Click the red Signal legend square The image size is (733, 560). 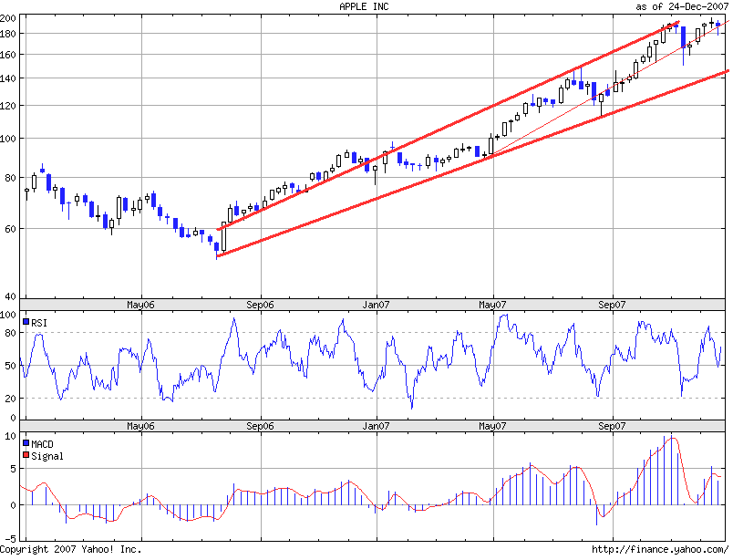coord(26,455)
